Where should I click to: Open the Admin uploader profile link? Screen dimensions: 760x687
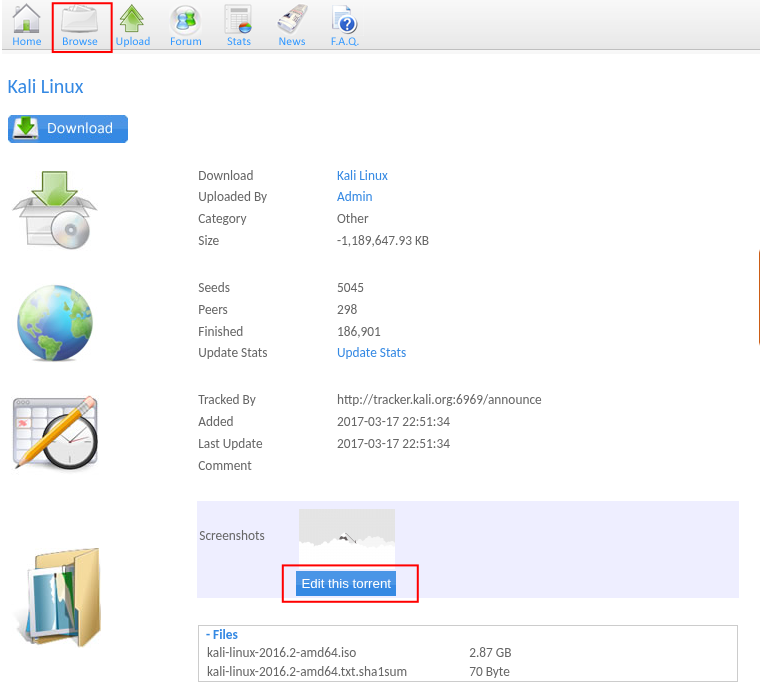[354, 197]
